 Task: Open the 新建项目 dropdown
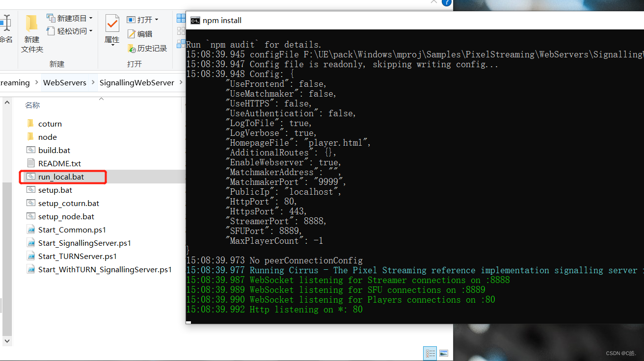(x=70, y=18)
